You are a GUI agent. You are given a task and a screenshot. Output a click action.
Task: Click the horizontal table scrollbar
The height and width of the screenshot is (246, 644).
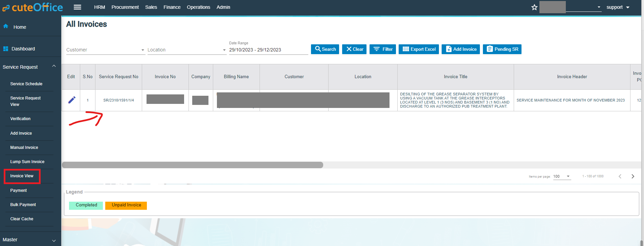[x=192, y=165]
